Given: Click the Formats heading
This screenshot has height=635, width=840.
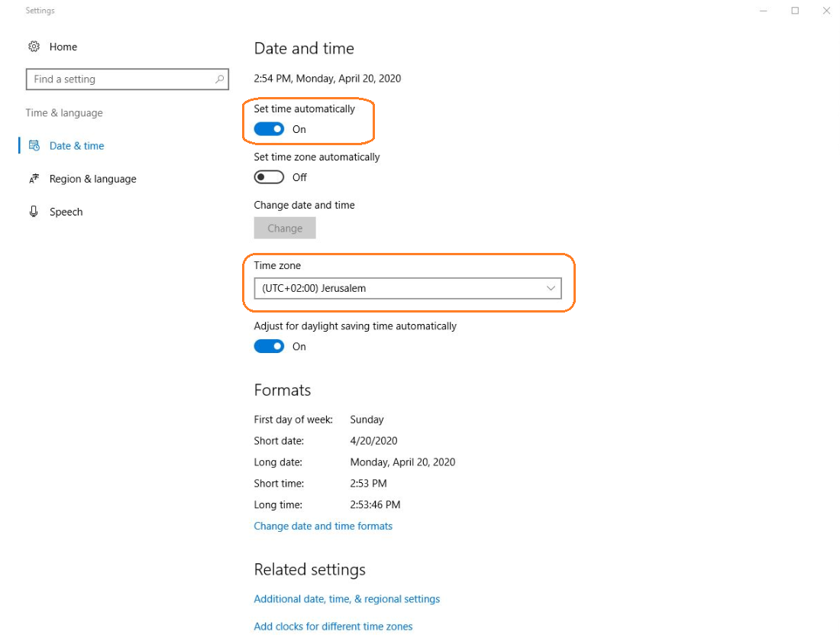Looking at the screenshot, I should coord(283,390).
